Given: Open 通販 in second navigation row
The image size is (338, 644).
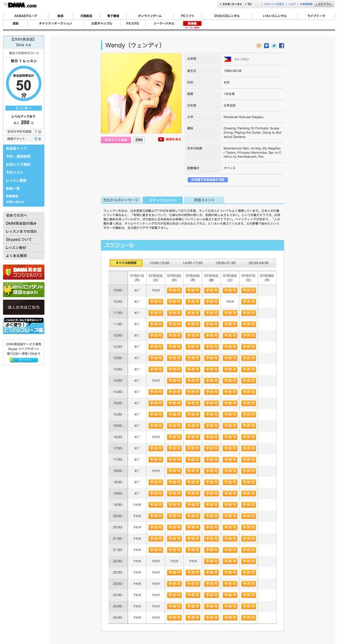Looking at the screenshot, I should [16, 23].
